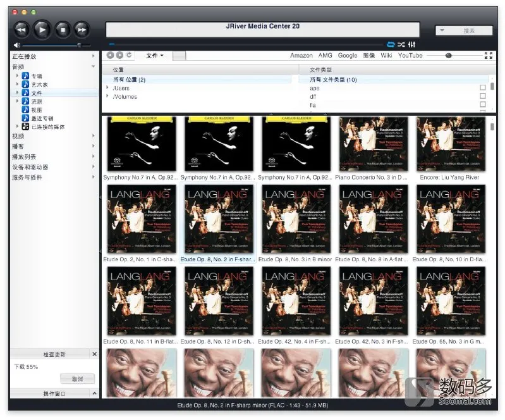Toggle repeat playback mode icon

(391, 44)
